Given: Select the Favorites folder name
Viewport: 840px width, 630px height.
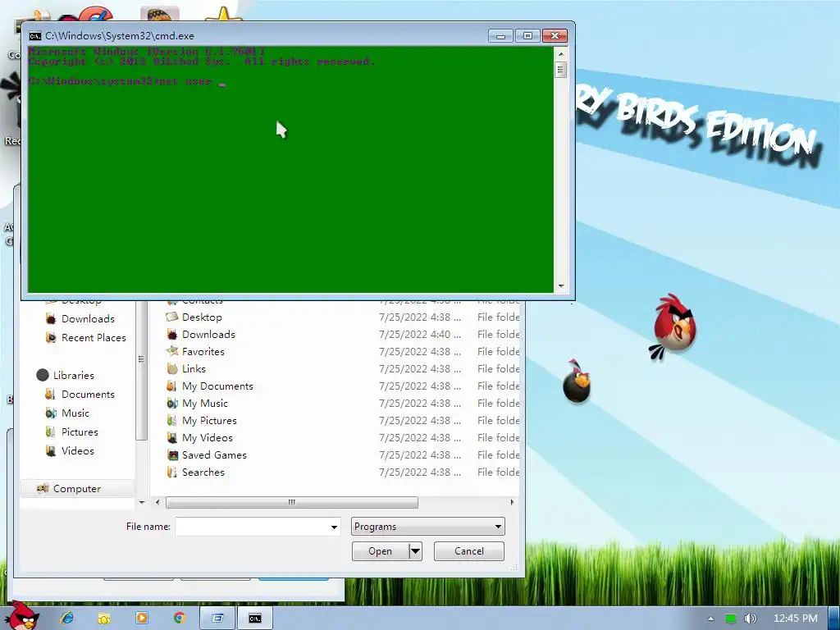Looking at the screenshot, I should point(203,351).
